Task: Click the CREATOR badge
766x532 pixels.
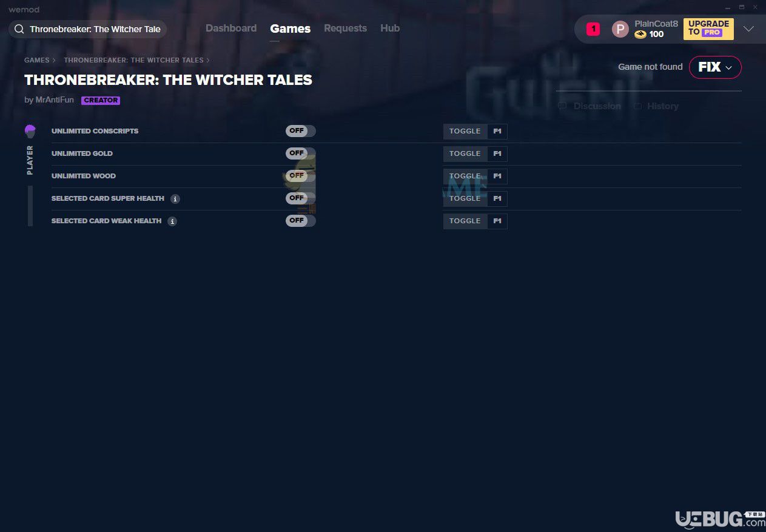Action: [x=101, y=101]
